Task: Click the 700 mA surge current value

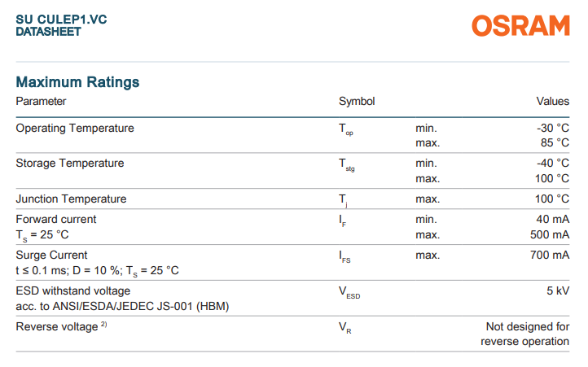Action: pos(550,255)
